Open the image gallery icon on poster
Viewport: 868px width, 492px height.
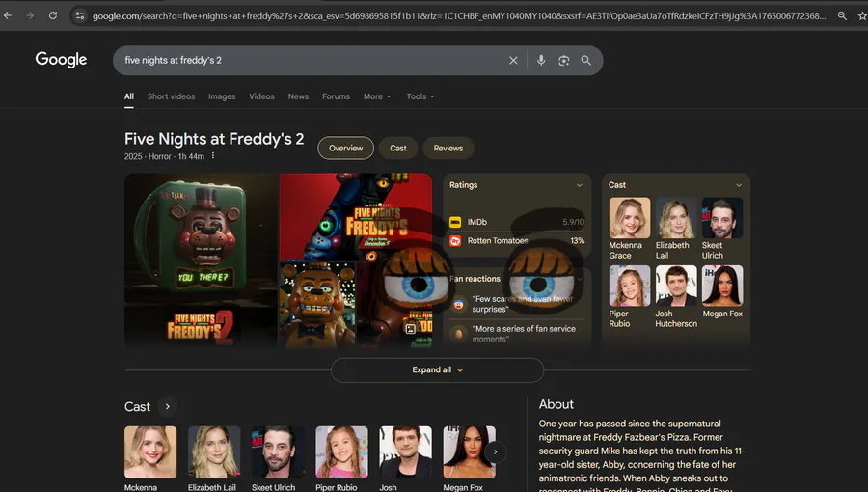click(410, 329)
